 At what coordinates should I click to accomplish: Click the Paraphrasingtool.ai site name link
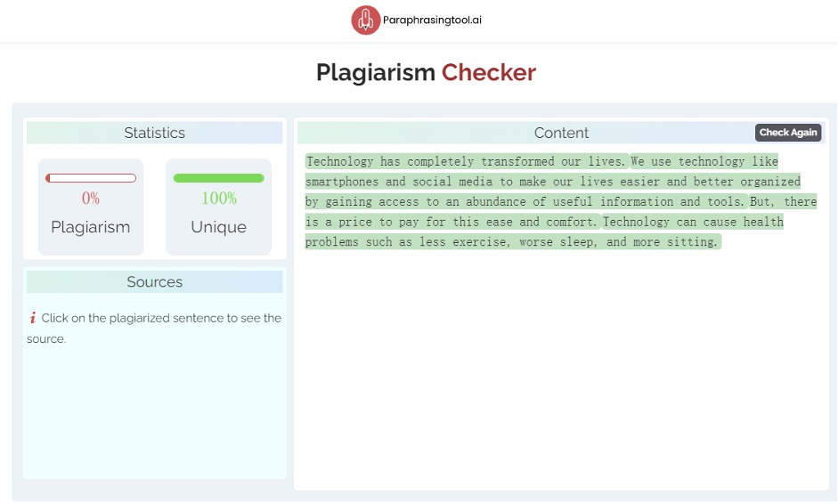pos(432,20)
